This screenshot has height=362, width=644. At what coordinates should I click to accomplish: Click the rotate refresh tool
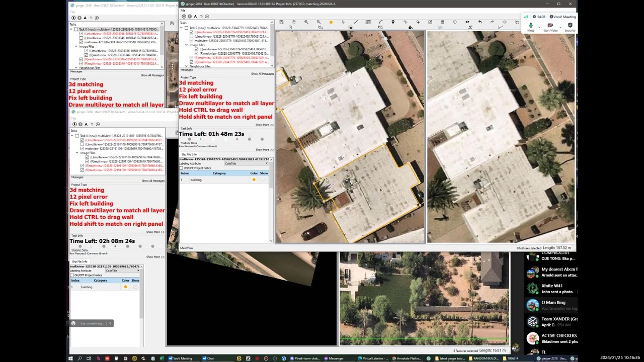(455, 22)
